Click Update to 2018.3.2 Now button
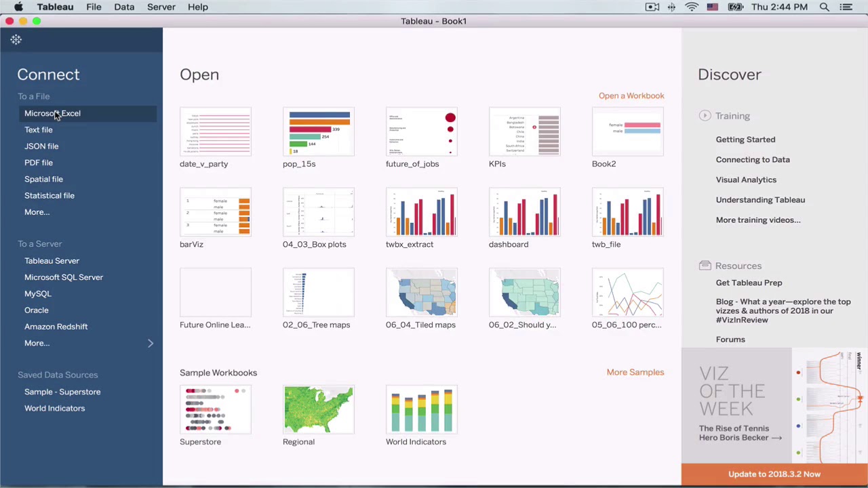This screenshot has height=488, width=868. (774, 474)
